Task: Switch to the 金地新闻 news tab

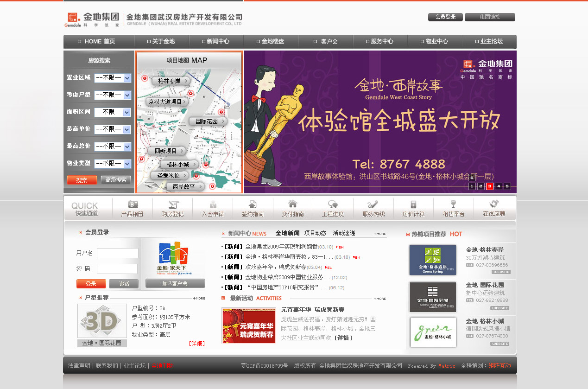Action: [x=287, y=233]
